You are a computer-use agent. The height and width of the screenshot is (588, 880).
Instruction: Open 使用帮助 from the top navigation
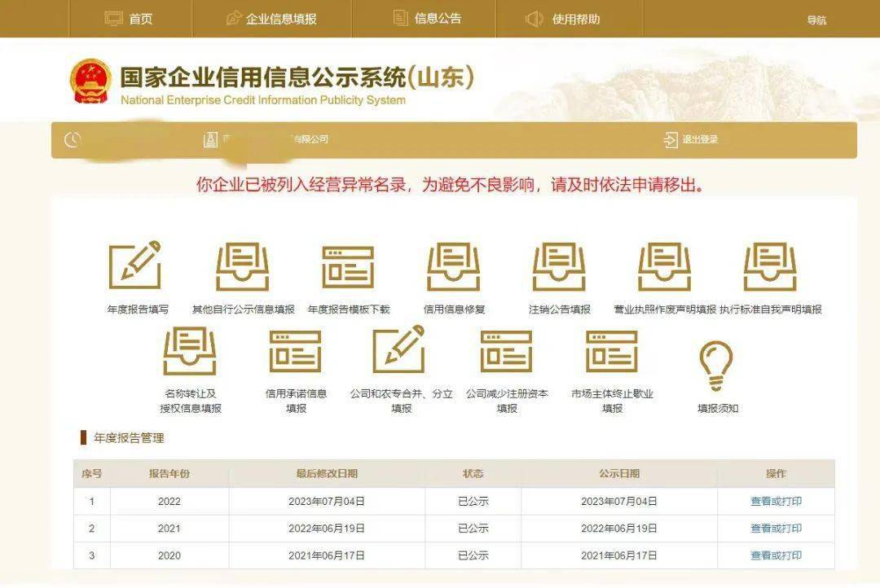[x=565, y=19]
